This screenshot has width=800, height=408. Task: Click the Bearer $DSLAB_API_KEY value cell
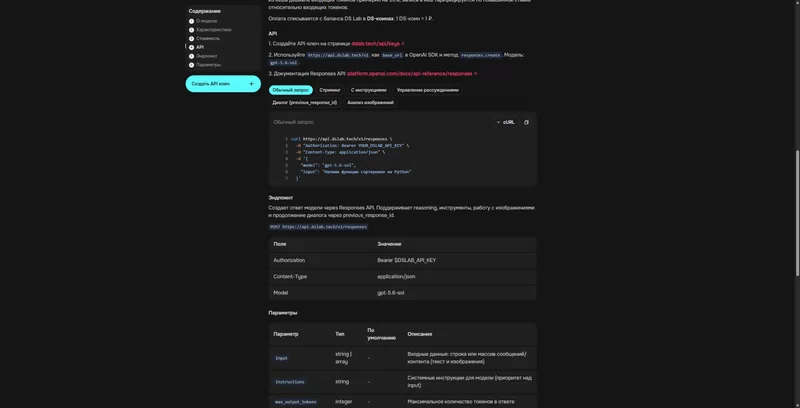pos(455,260)
